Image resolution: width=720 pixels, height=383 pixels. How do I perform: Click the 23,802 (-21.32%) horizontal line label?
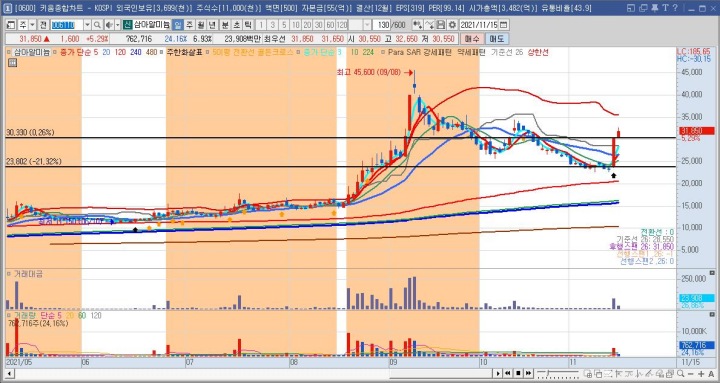tap(34, 162)
